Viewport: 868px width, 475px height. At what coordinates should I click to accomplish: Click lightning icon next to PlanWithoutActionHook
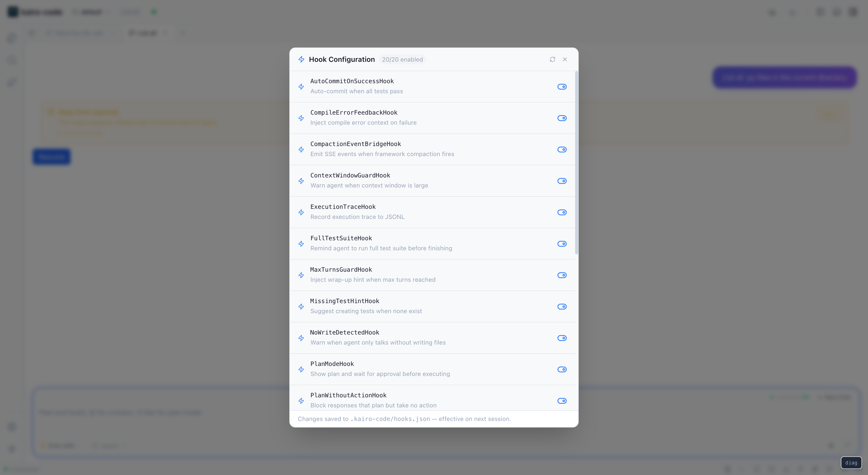coord(301,401)
